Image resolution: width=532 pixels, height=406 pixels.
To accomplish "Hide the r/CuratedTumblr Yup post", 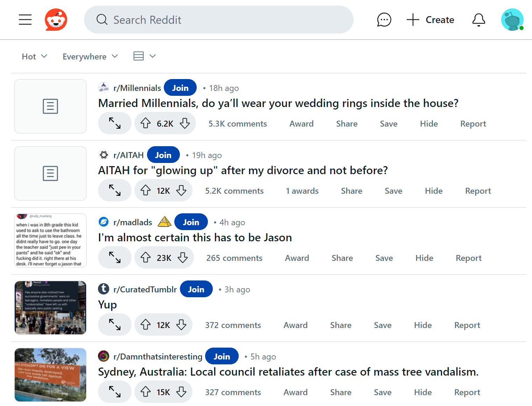I will coord(422,325).
